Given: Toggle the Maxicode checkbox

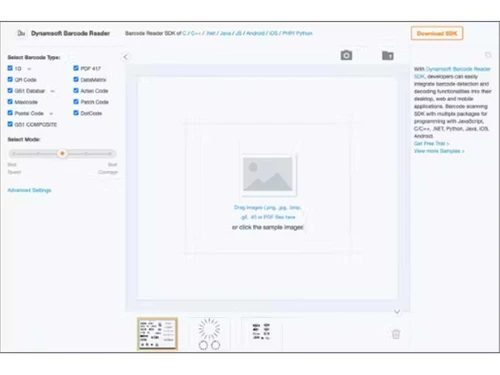Looking at the screenshot, I should click(x=10, y=101).
